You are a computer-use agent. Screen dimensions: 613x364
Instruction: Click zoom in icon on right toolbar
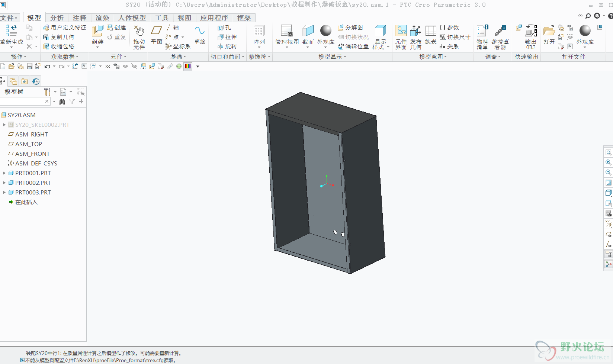tap(609, 162)
